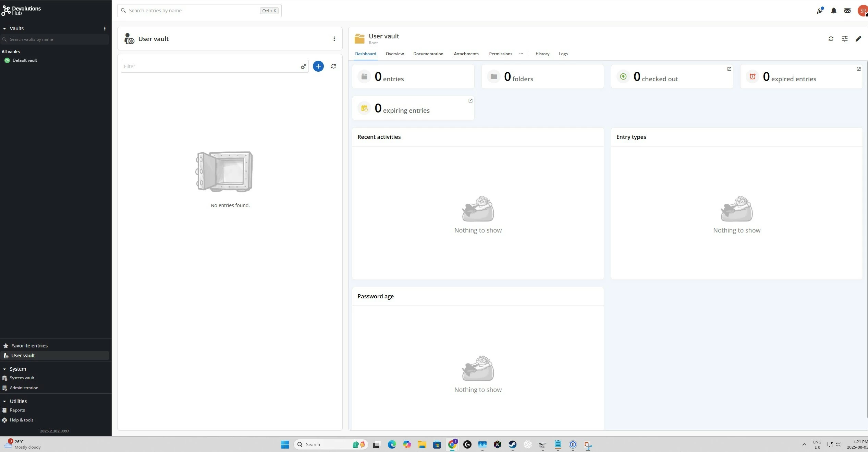This screenshot has height=452, width=868.
Task: Open the SP user avatar menu
Action: (863, 11)
